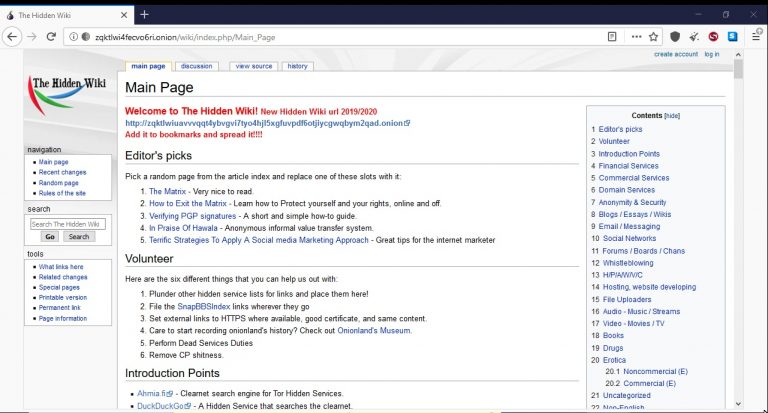Open Rules of the site

click(x=62, y=193)
